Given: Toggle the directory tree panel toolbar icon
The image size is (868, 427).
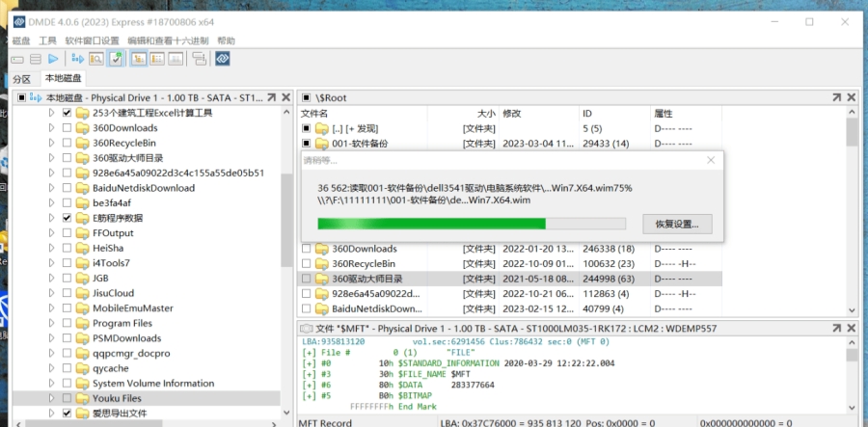Looking at the screenshot, I should [x=138, y=59].
